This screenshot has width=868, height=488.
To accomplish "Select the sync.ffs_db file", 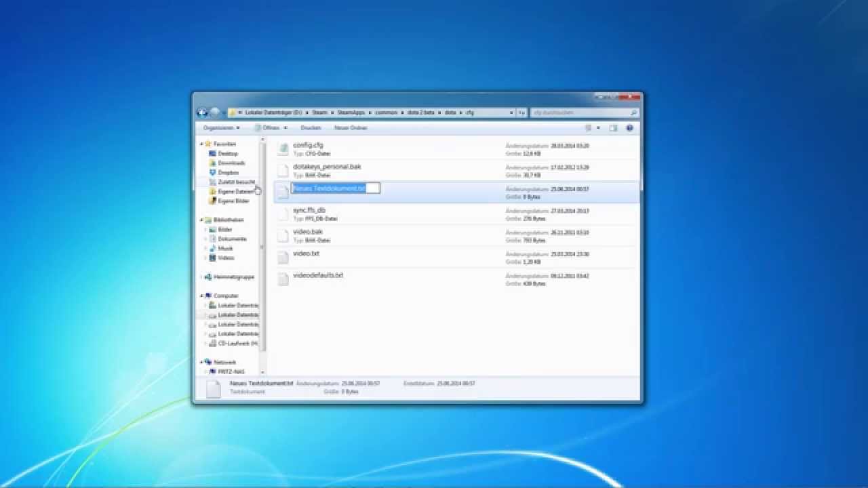I will tap(456, 214).
